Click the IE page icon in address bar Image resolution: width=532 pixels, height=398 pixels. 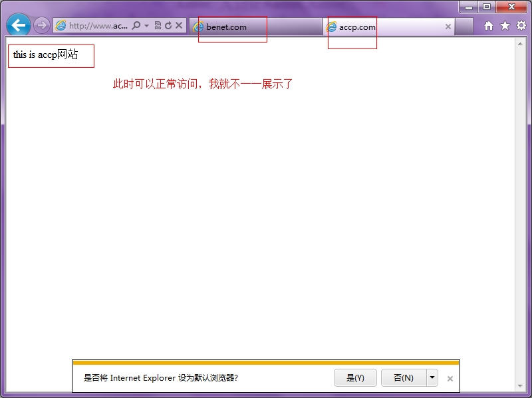click(x=61, y=25)
